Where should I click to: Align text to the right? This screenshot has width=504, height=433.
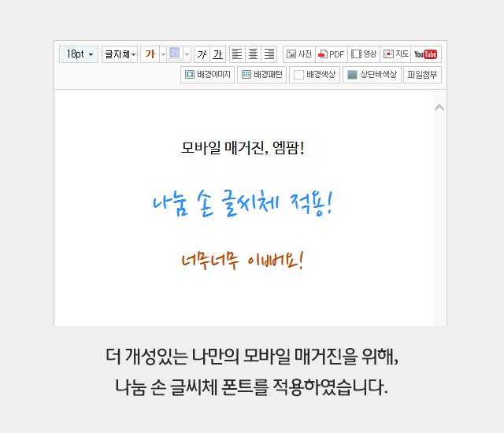[269, 54]
